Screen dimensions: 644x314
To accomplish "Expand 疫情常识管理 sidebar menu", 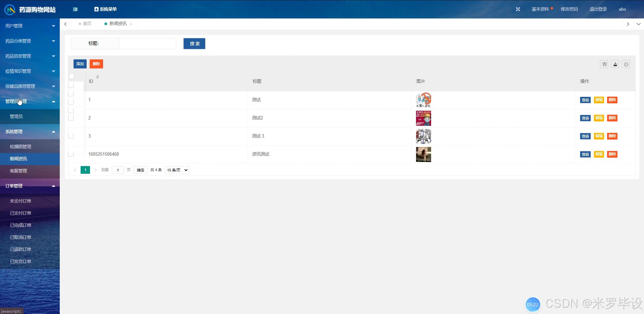I will [30, 71].
